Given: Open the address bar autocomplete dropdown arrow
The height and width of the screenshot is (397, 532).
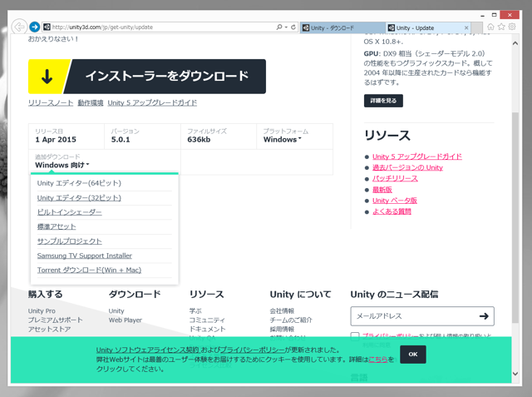Looking at the screenshot, I should pos(286,27).
